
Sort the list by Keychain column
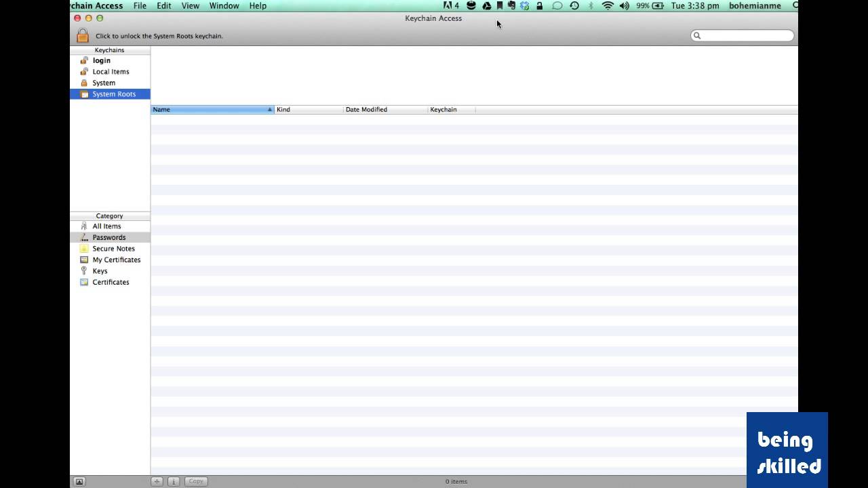452,109
